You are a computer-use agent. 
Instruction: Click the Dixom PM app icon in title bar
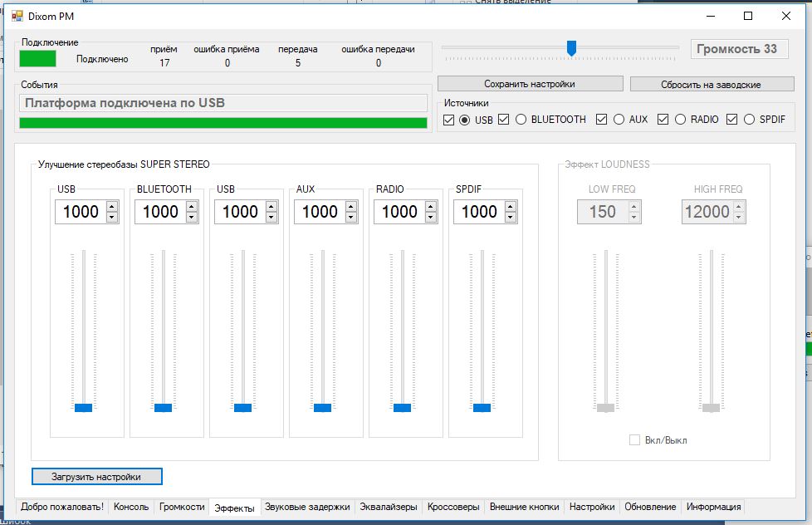17,16
